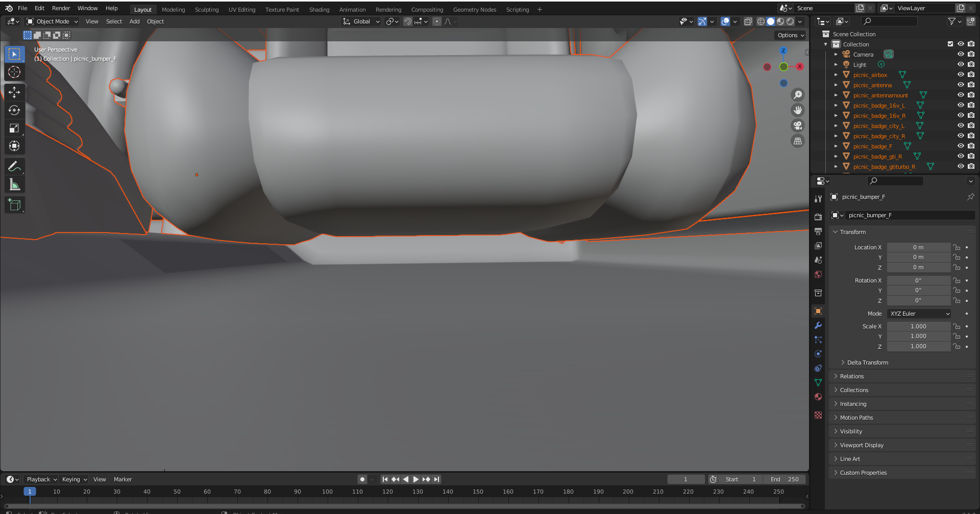Click the Options button in the viewport
This screenshot has height=514, width=980.
tap(790, 35)
